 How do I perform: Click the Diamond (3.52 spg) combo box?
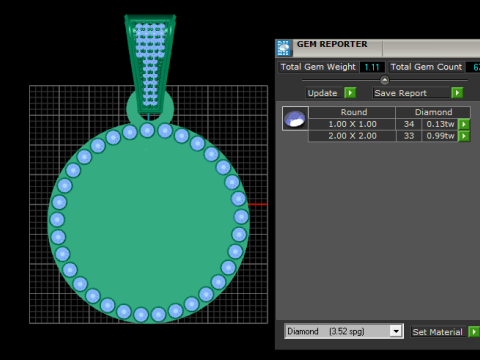344,331
